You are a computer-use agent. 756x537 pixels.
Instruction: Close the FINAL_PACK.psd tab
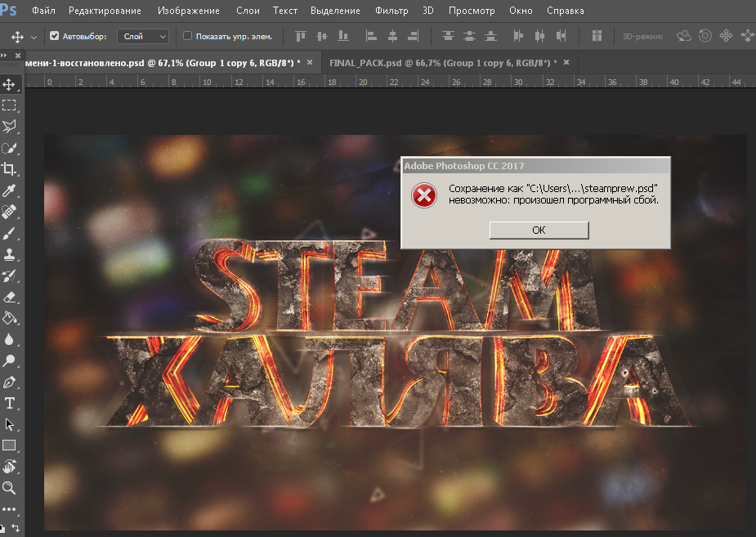[x=566, y=62]
